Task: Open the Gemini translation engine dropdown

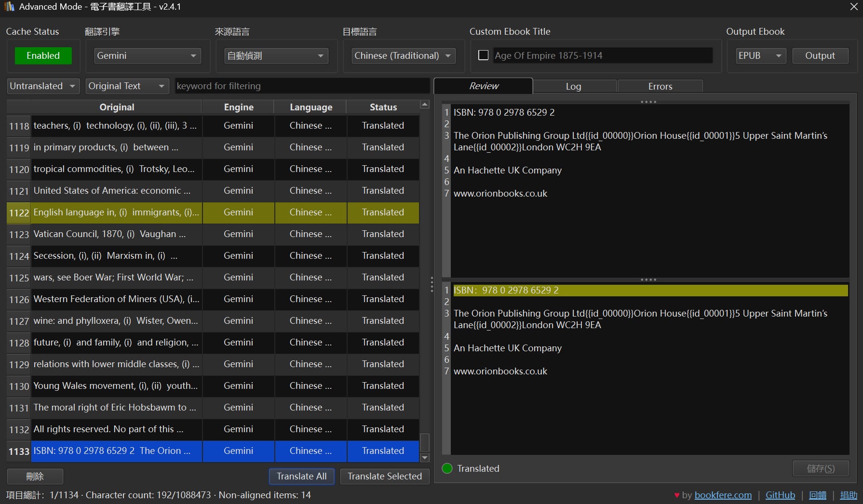Action: (147, 55)
